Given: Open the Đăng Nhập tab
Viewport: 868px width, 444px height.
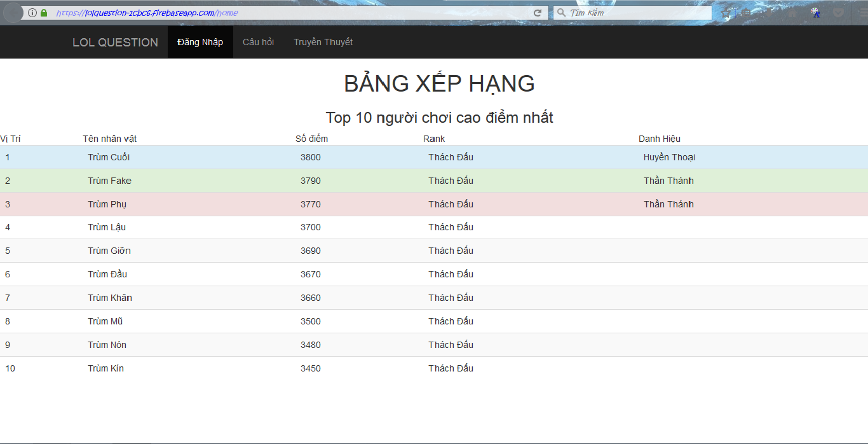Looking at the screenshot, I should pyautogui.click(x=200, y=42).
